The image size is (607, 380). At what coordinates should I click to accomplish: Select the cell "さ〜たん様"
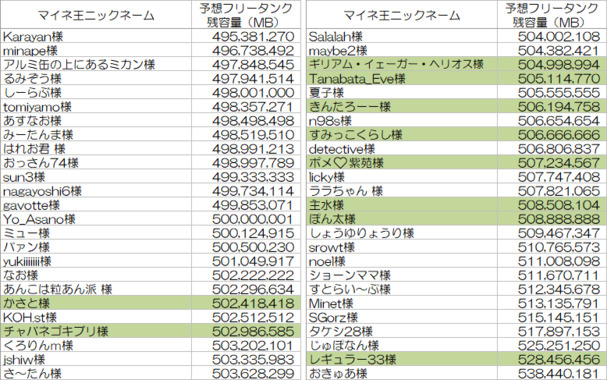click(96, 373)
